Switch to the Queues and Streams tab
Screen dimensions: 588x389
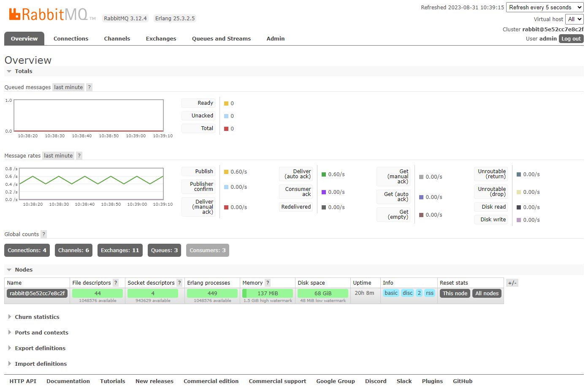[221, 38]
